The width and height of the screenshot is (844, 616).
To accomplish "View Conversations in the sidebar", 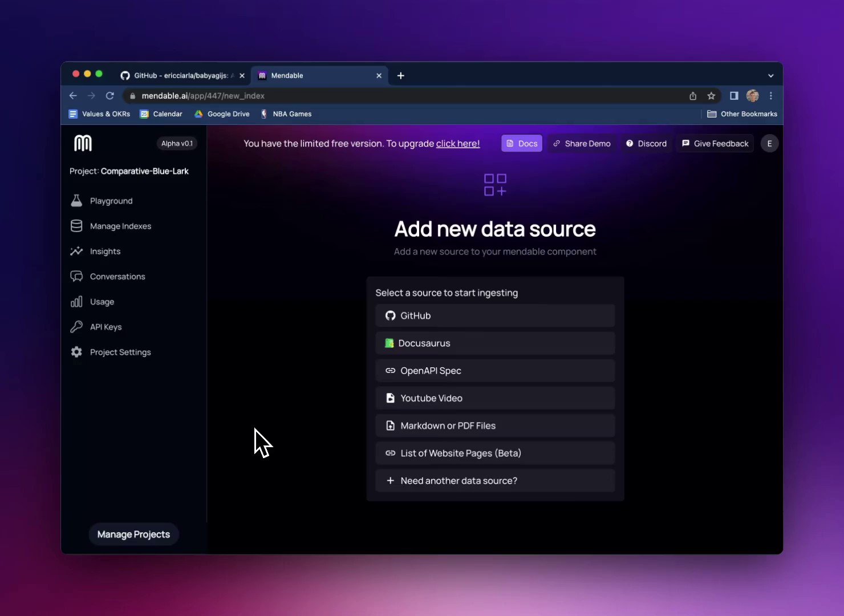I will [117, 276].
